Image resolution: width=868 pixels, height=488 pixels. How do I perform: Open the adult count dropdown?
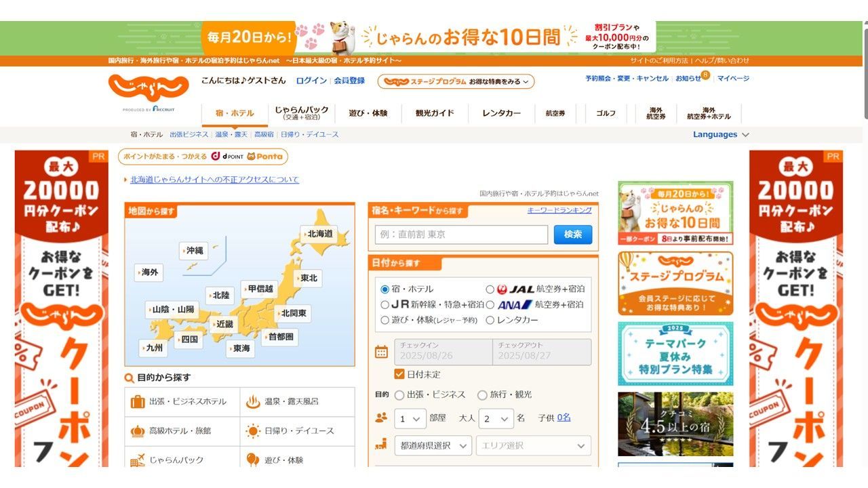[x=496, y=419]
